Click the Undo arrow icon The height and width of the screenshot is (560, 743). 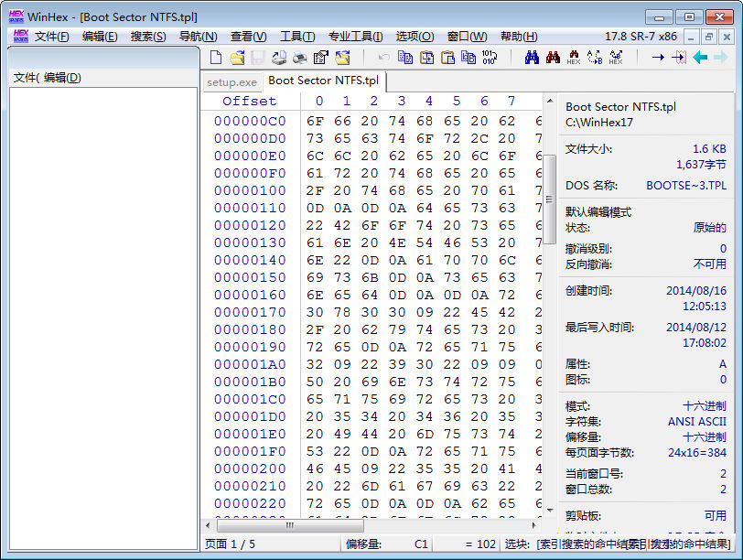tap(383, 58)
